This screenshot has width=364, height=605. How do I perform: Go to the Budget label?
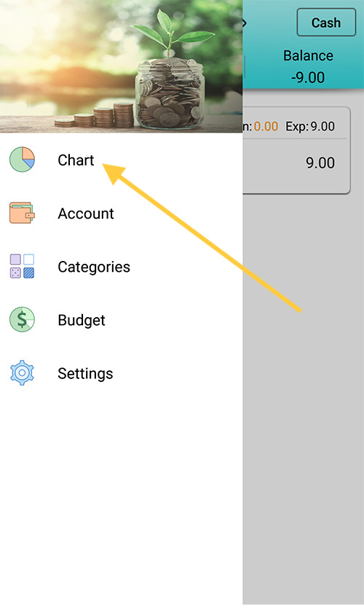point(82,320)
